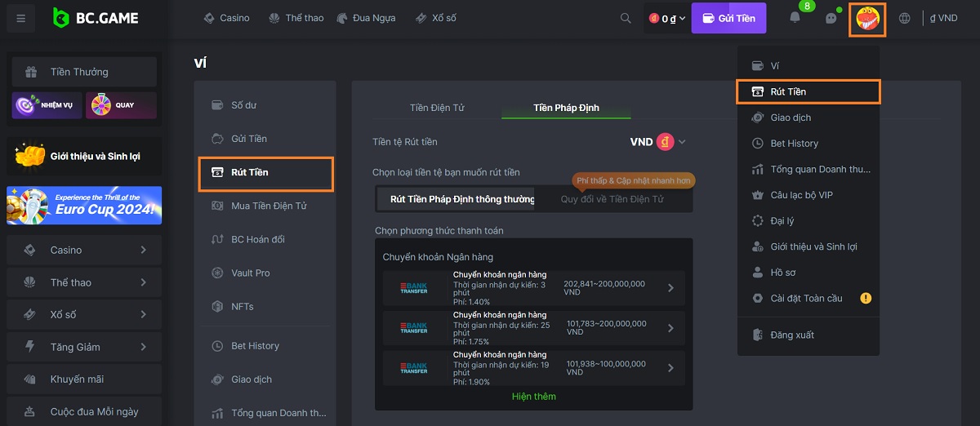Choose Rút Tiền in profile dropdown
The image size is (980, 426).
click(x=808, y=91)
